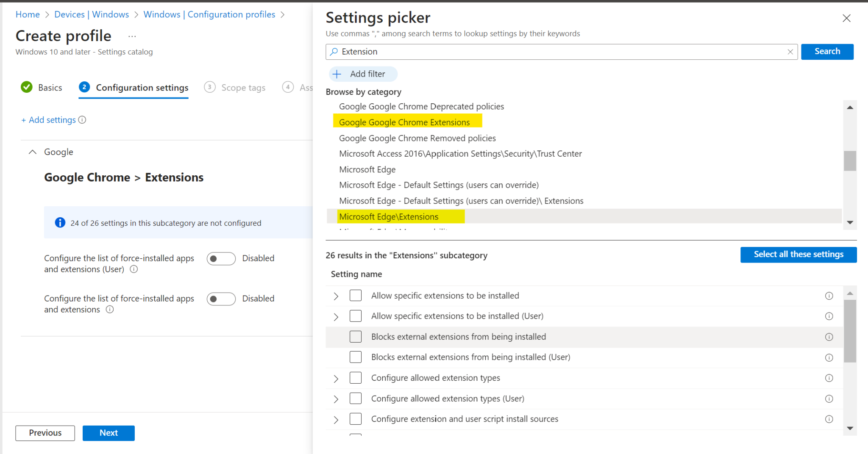Click the Basics completed checkmark icon

click(x=26, y=87)
